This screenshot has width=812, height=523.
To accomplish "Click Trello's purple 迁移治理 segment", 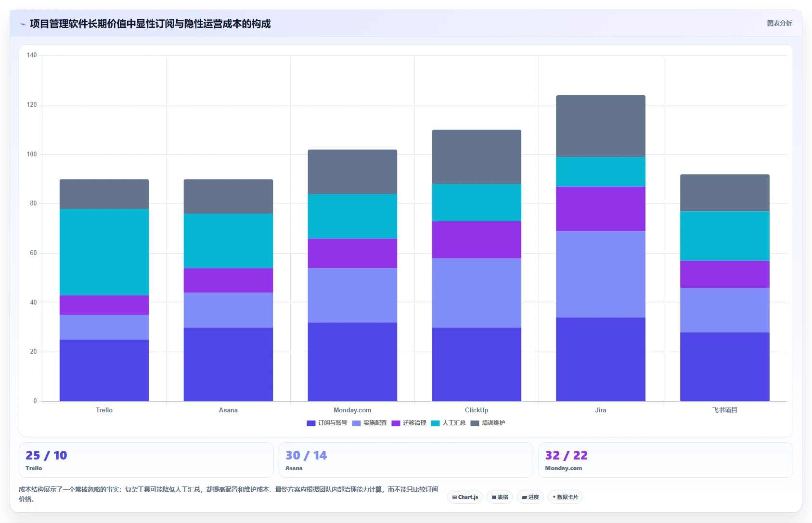I will [104, 305].
